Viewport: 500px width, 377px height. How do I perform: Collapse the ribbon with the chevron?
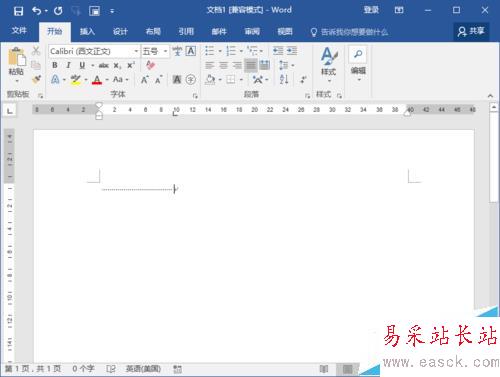point(490,96)
